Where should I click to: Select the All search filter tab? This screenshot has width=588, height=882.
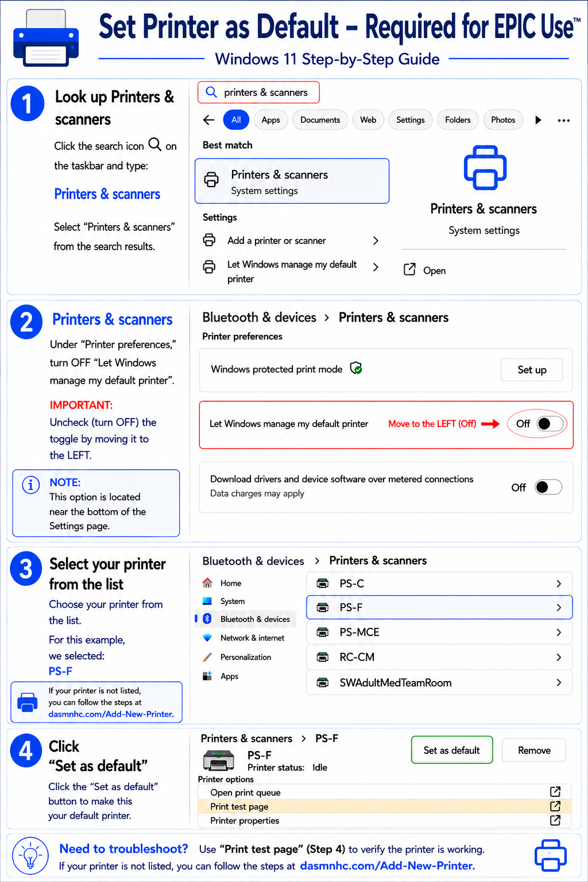[x=236, y=119]
